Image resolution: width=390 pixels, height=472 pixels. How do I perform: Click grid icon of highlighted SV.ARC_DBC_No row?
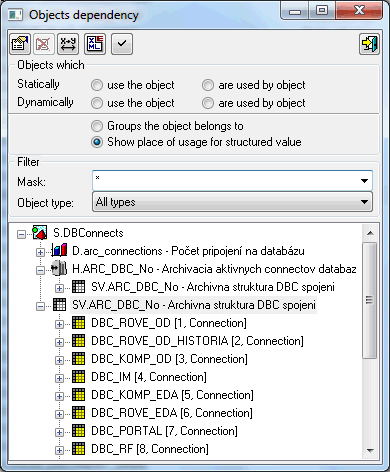59,305
